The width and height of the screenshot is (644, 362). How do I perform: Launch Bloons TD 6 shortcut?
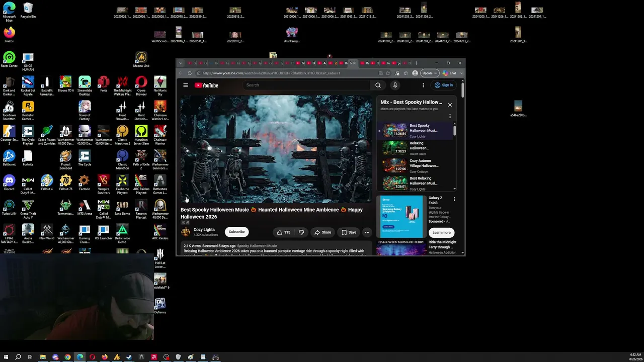tap(65, 84)
